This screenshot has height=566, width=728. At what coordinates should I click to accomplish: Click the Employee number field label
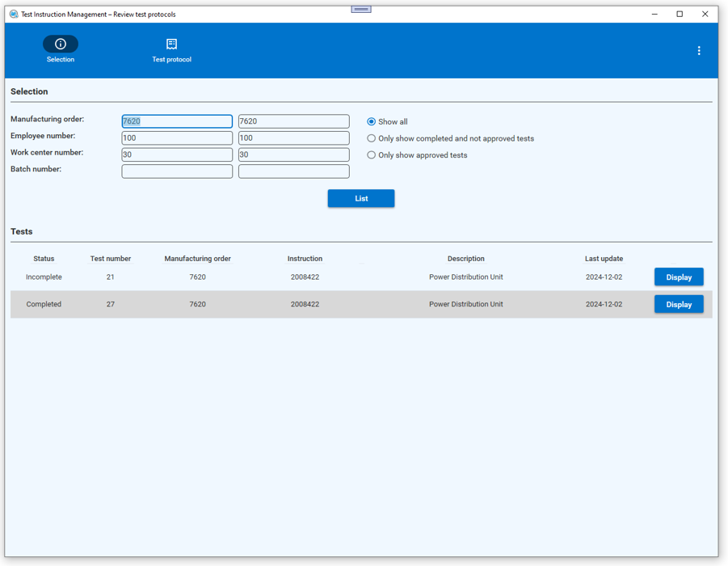pyautogui.click(x=43, y=136)
